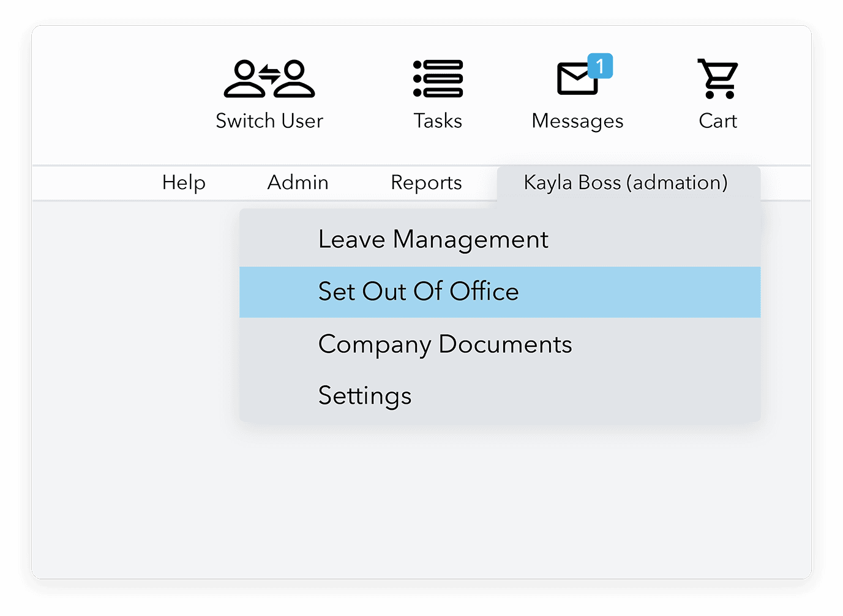This screenshot has width=843, height=616.
Task: Select Company Documents
Action: [x=444, y=344]
